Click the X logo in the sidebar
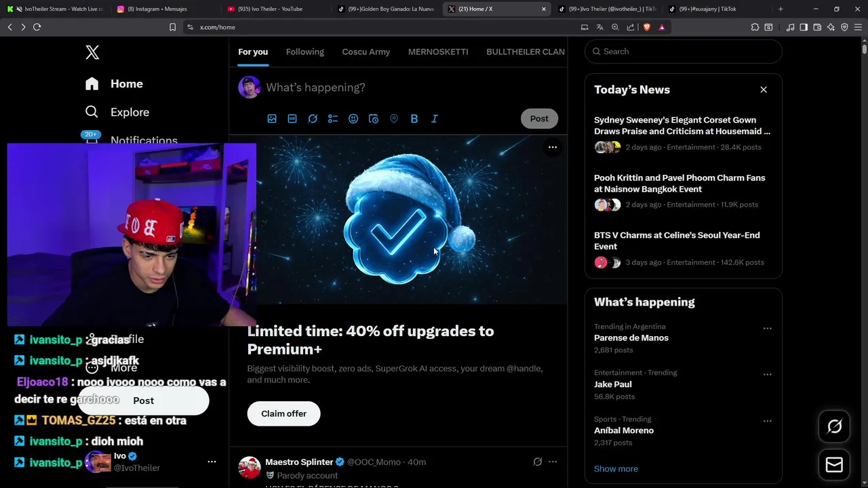The height and width of the screenshot is (488, 868). tap(92, 52)
